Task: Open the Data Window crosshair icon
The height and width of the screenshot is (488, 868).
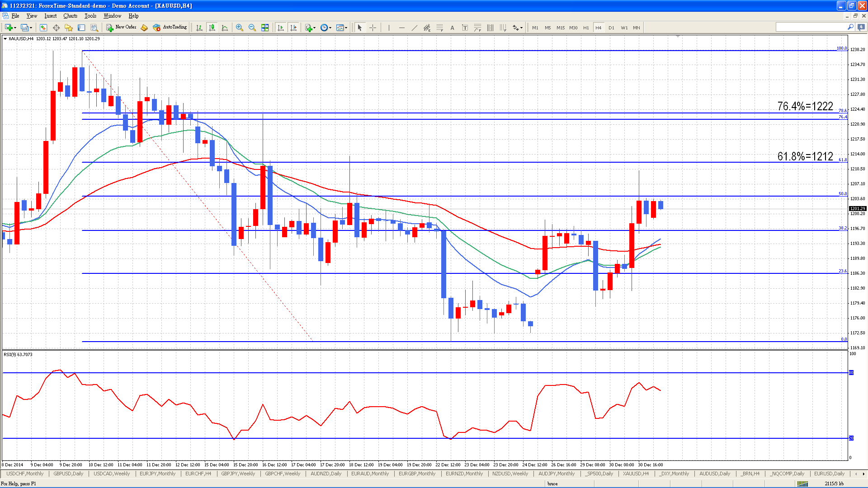Action: pos(56,28)
